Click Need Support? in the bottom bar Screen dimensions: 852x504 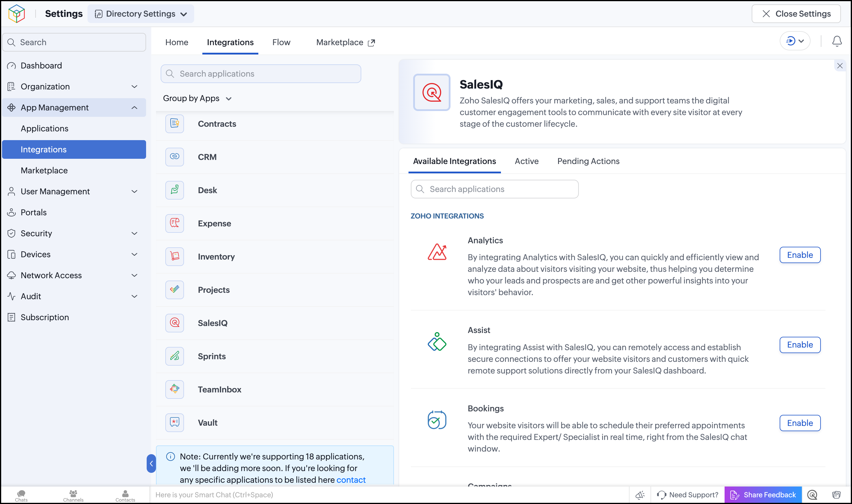point(688,495)
